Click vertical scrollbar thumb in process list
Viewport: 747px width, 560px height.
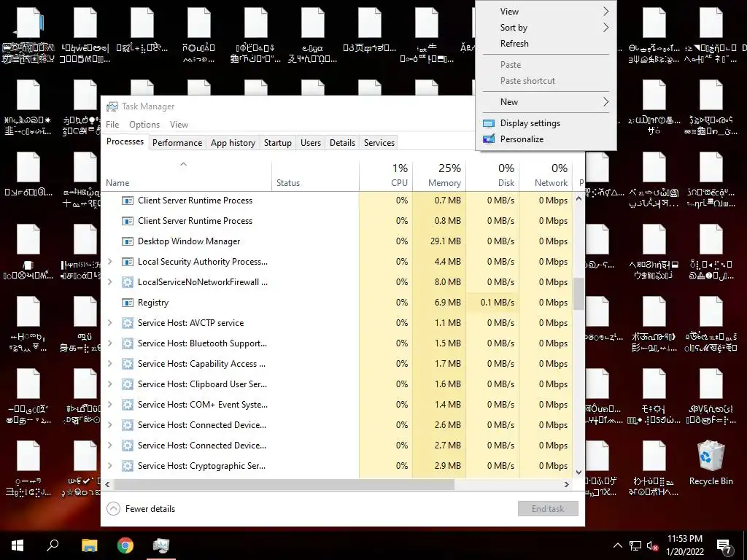pyautogui.click(x=578, y=294)
